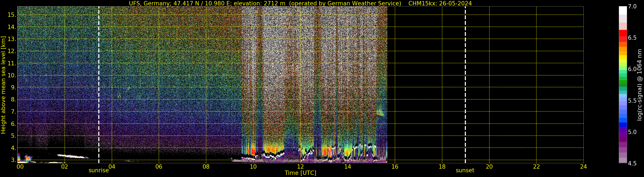Click the '7.0' colorbar value

pyautogui.click(x=632, y=6)
